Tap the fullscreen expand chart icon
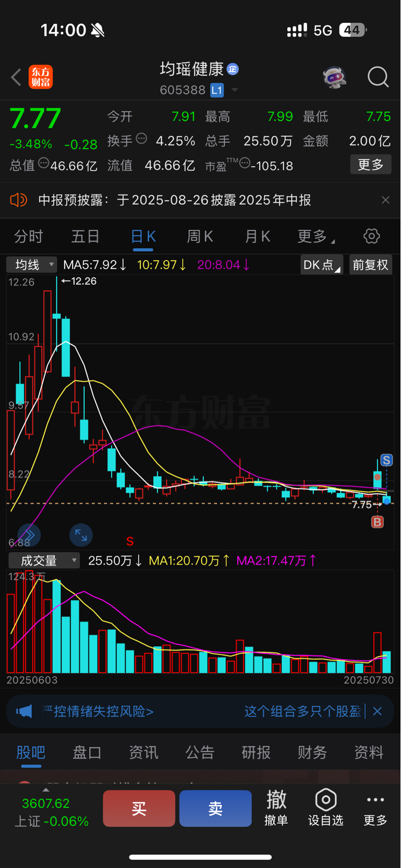401x868 pixels. (x=81, y=535)
